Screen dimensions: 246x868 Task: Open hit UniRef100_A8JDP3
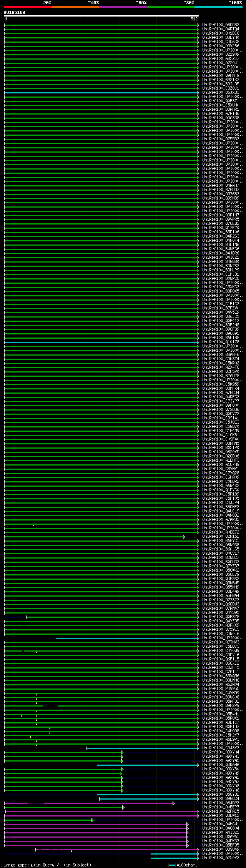click(221, 803)
